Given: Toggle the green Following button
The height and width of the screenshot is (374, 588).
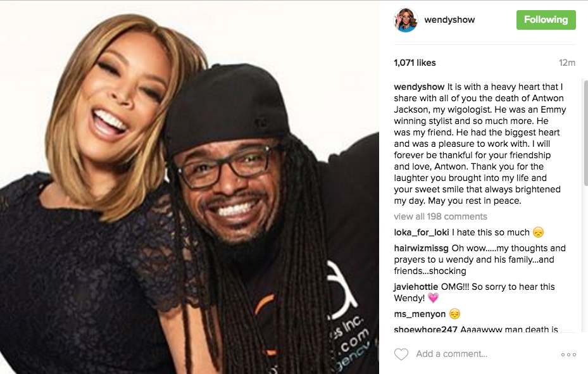Looking at the screenshot, I should tap(546, 20).
